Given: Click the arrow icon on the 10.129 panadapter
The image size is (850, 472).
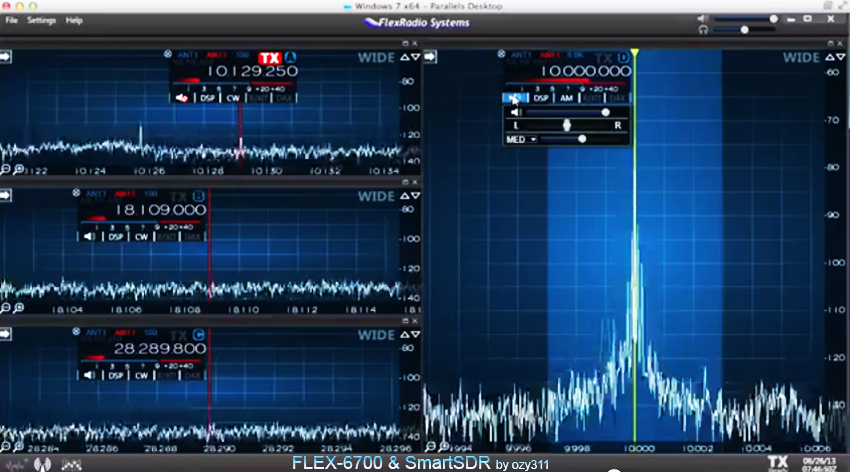Looking at the screenshot, I should (5, 56).
